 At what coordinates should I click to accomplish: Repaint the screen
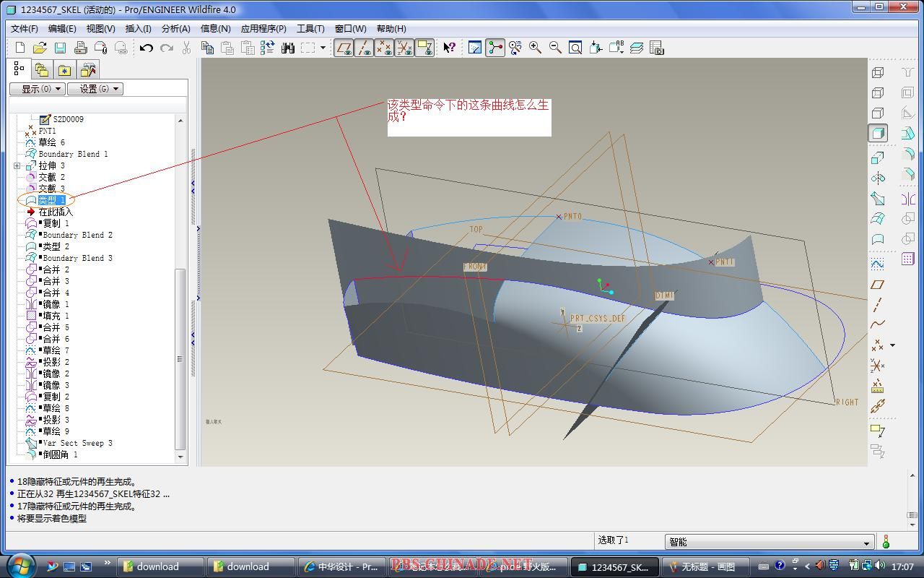[x=475, y=48]
